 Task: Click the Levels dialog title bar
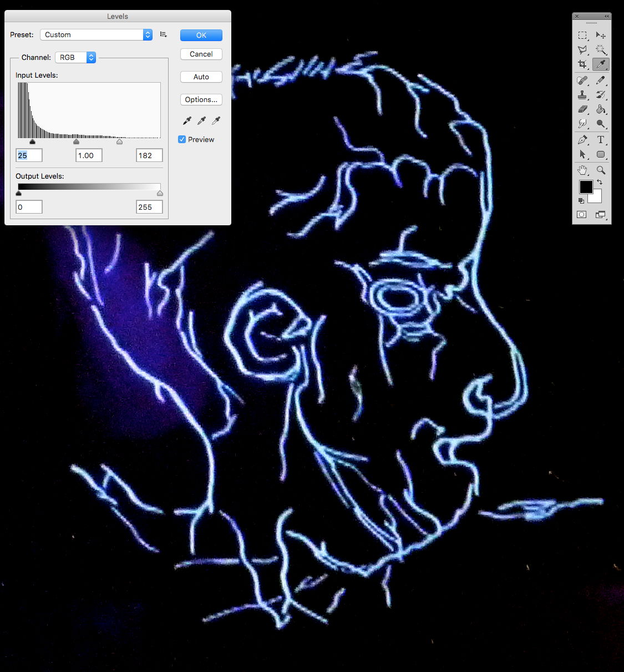click(118, 16)
